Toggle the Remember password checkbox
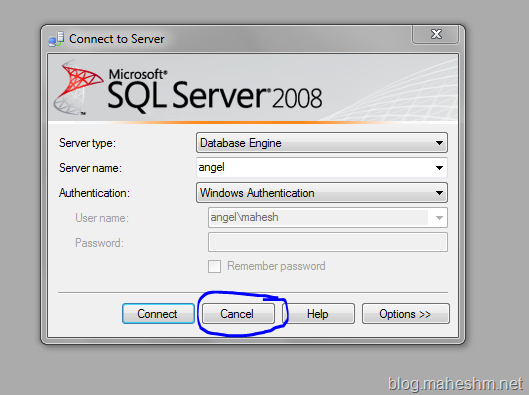This screenshot has height=395, width=529. 215,266
